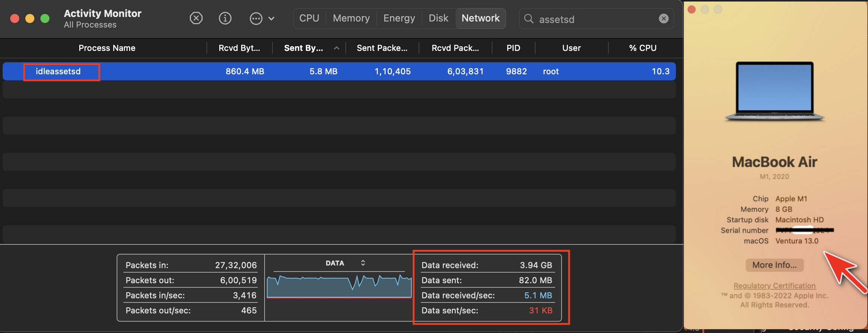Switch to the CPU tab
The height and width of the screenshot is (333, 868).
(x=309, y=18)
